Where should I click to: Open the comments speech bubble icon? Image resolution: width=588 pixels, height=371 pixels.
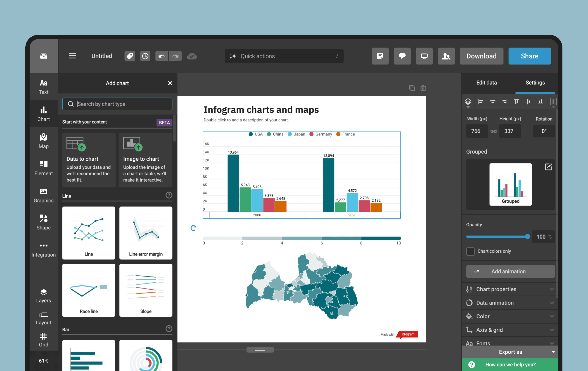tap(402, 56)
